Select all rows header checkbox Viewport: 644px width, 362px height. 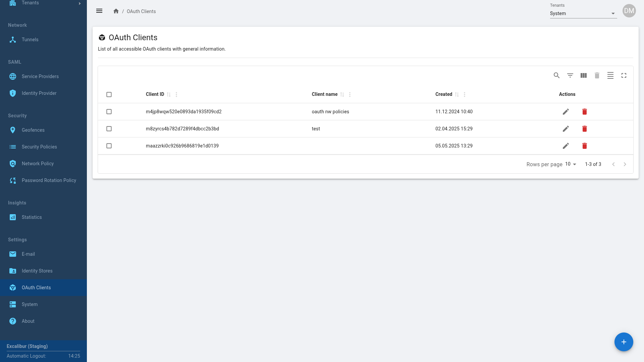(109, 95)
